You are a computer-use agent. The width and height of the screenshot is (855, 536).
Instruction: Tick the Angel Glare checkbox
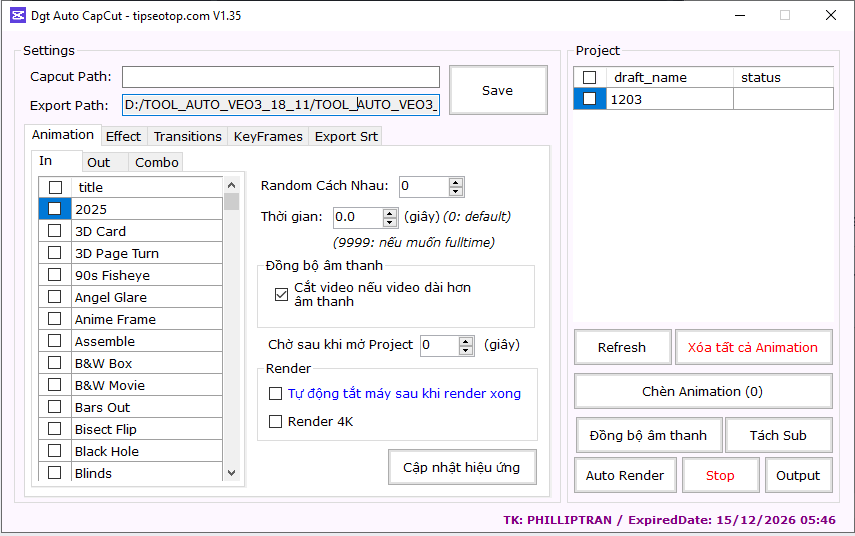[x=55, y=297]
